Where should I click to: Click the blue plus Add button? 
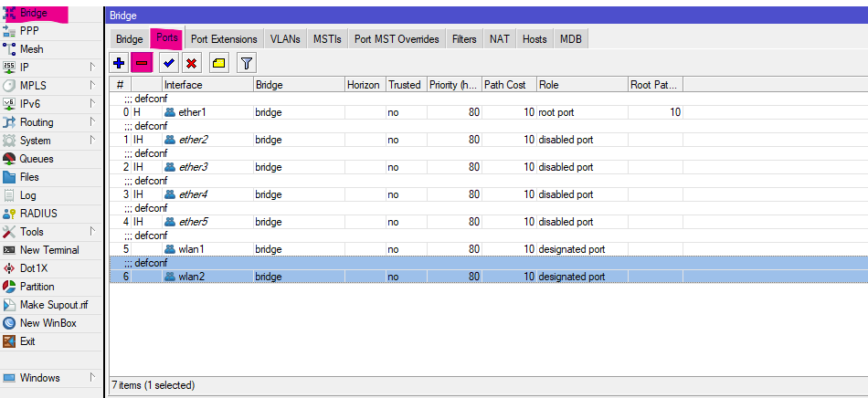click(x=119, y=63)
